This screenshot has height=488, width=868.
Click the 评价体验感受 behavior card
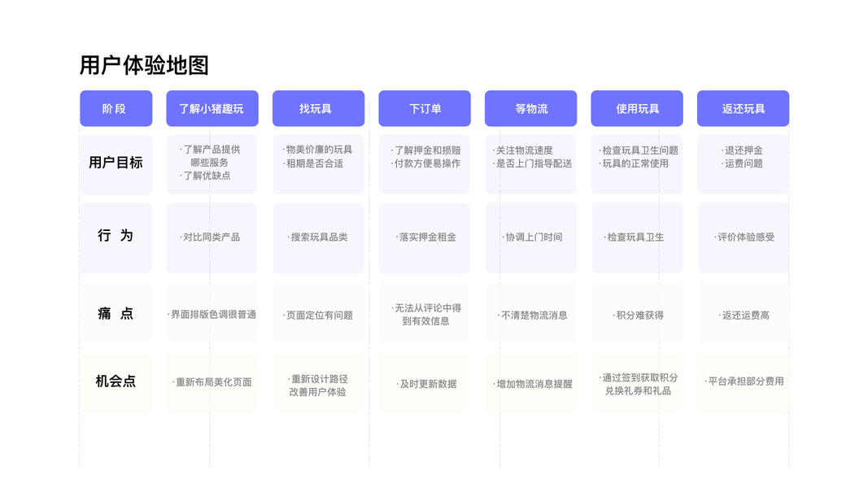(743, 237)
